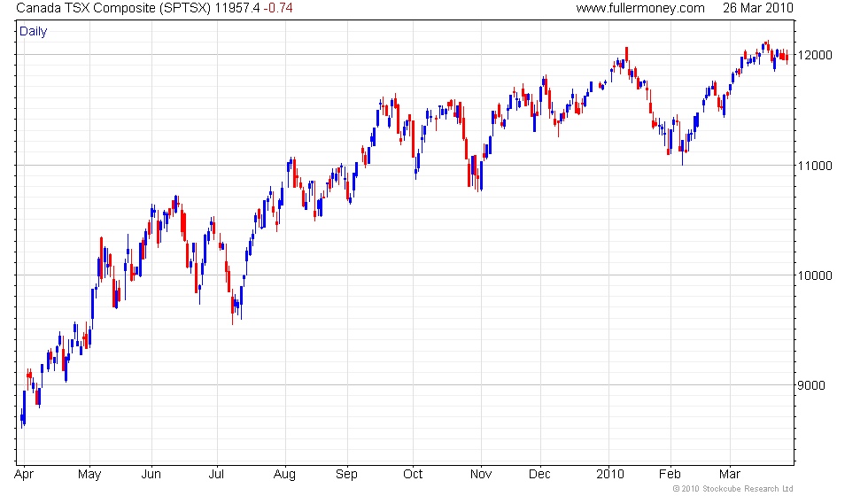Click the 9000 y-axis label

pos(811,386)
